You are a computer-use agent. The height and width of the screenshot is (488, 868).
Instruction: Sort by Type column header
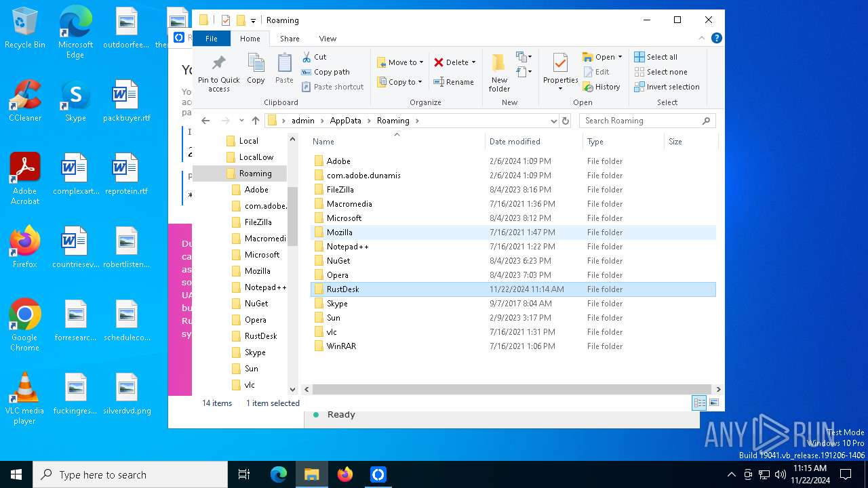point(623,142)
